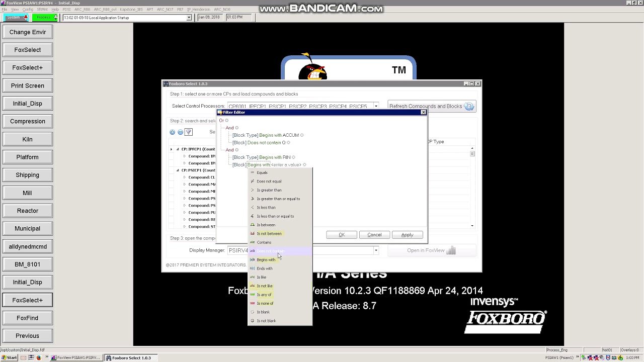Collapse the CP: PSICP1 tree node
Image resolution: width=644 pixels, height=362 pixels.
coord(178,170)
